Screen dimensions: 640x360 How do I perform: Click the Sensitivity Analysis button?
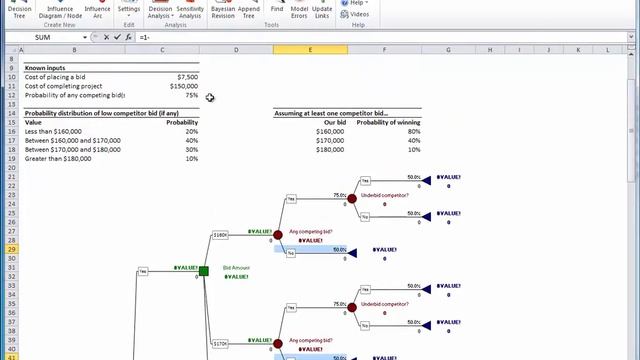click(190, 10)
